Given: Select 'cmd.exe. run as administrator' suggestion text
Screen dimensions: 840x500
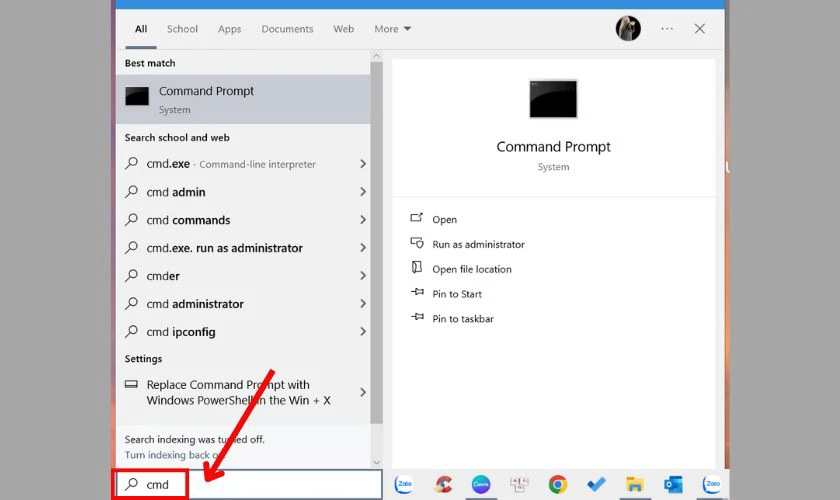Looking at the screenshot, I should 224,248.
